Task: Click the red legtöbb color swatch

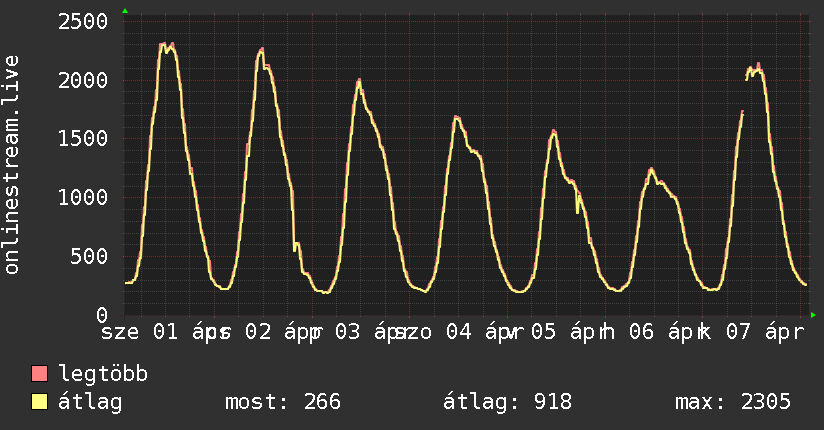Action: (x=40, y=374)
